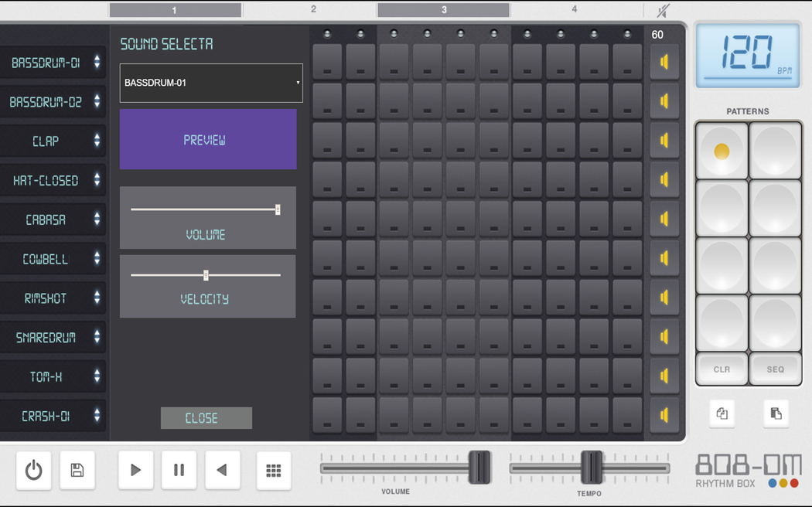This screenshot has width=812, height=507.
Task: Click the rewind arrow button
Action: pos(222,470)
